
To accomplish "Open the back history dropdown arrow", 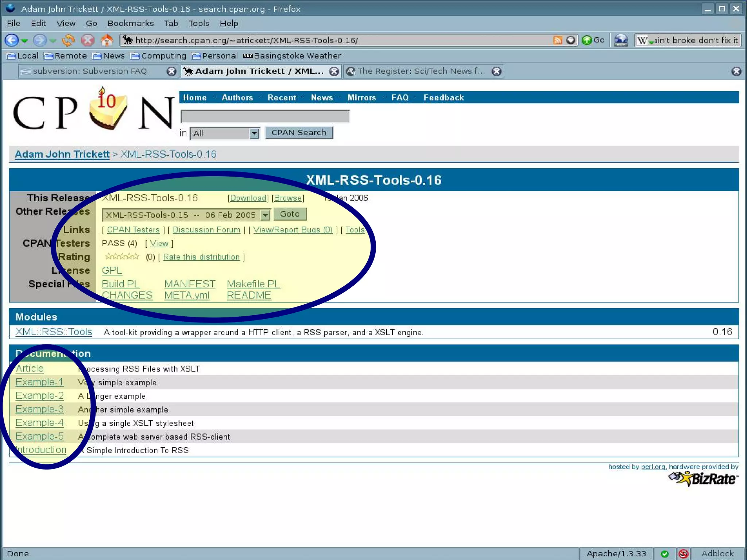I will click(x=25, y=40).
